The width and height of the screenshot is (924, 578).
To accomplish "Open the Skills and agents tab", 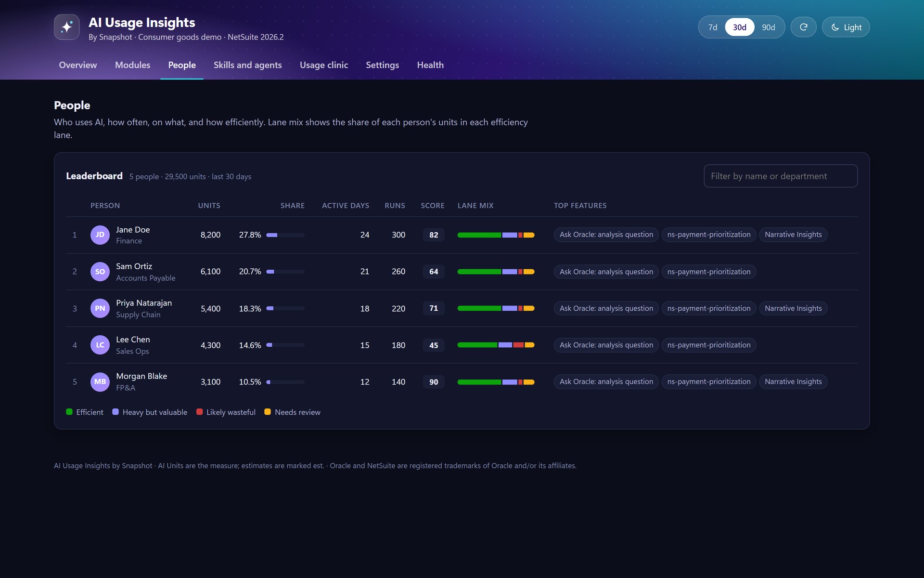I will click(248, 65).
